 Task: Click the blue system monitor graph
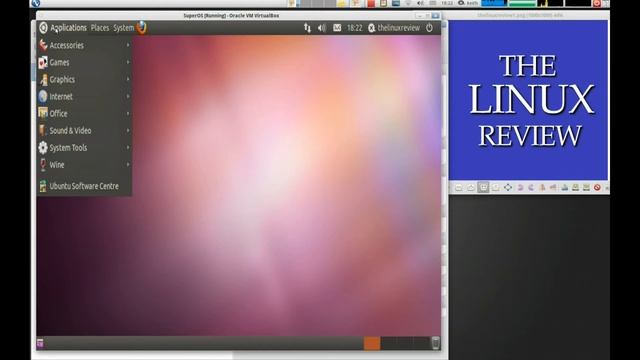494,3
